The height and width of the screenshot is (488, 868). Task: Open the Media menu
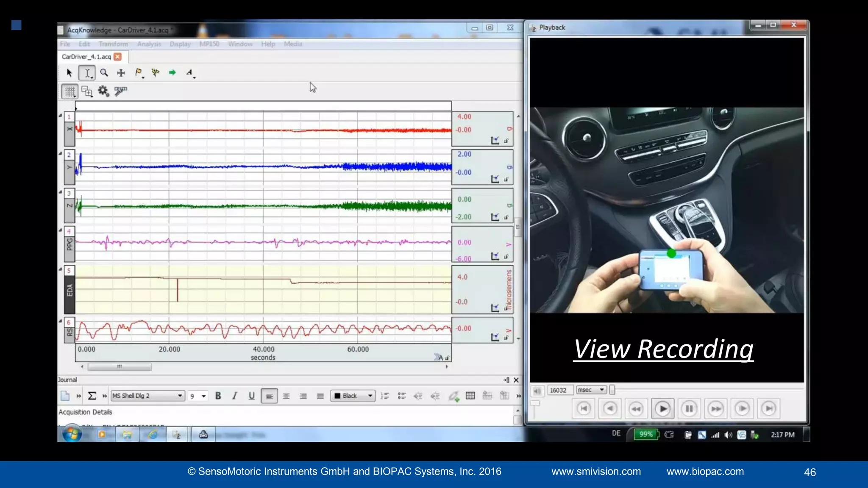point(293,44)
